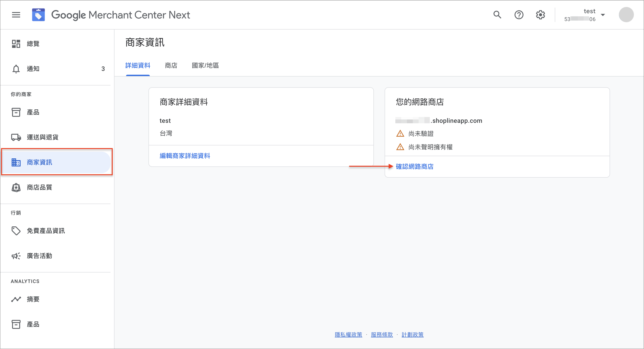Image resolution: width=644 pixels, height=349 pixels.
Task: Click the notification count 3
Action: (x=103, y=69)
